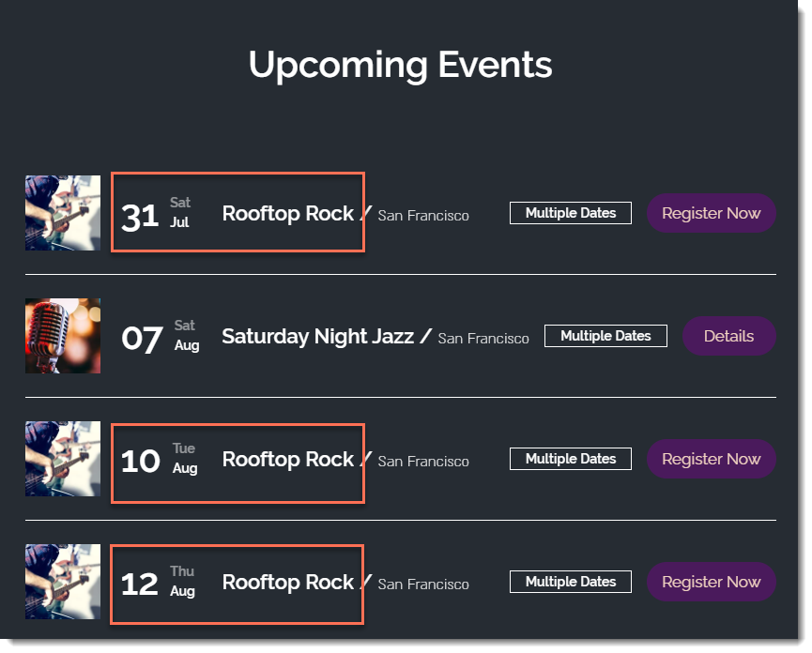
Task: Click the 31 Sat Jul date label
Action: point(156,214)
